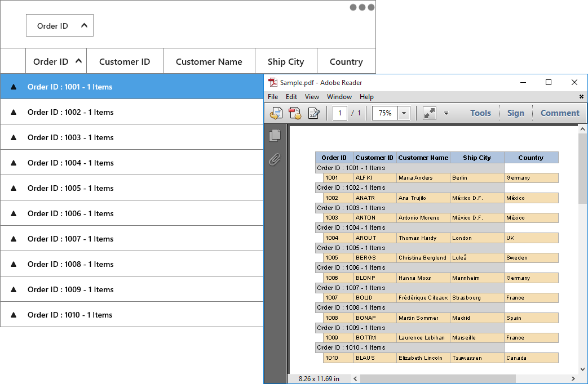Screen dimensions: 588x384
Task: Collapse the Order ID : 1005 group
Action: coord(14,188)
